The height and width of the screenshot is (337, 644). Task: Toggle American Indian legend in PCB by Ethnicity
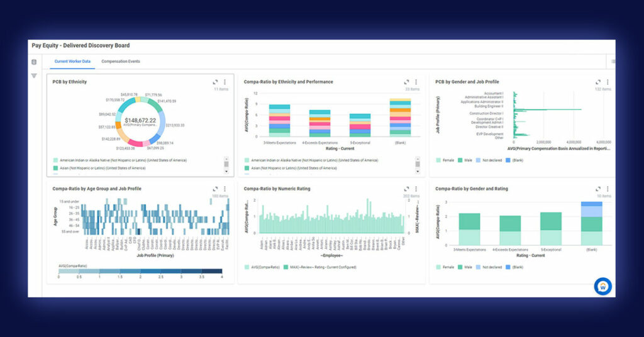(120, 160)
